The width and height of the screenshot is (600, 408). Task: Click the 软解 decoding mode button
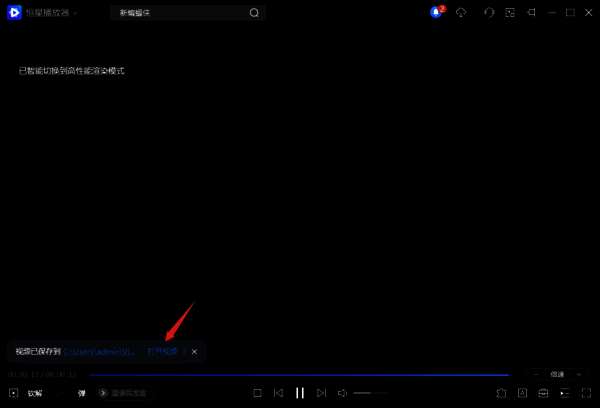[35, 393]
